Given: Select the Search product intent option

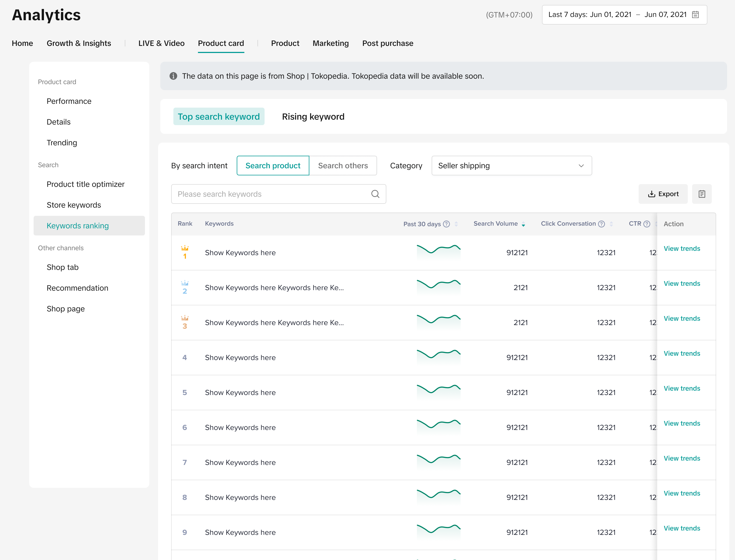Looking at the screenshot, I should (272, 166).
